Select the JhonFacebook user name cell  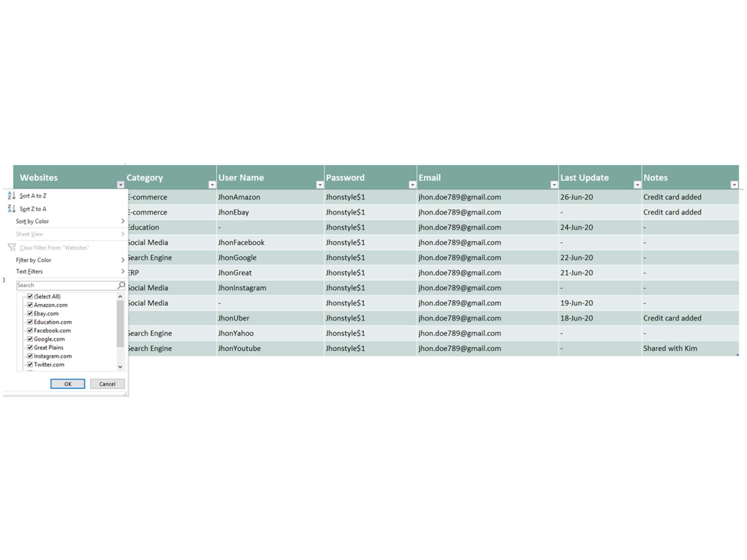click(x=270, y=243)
